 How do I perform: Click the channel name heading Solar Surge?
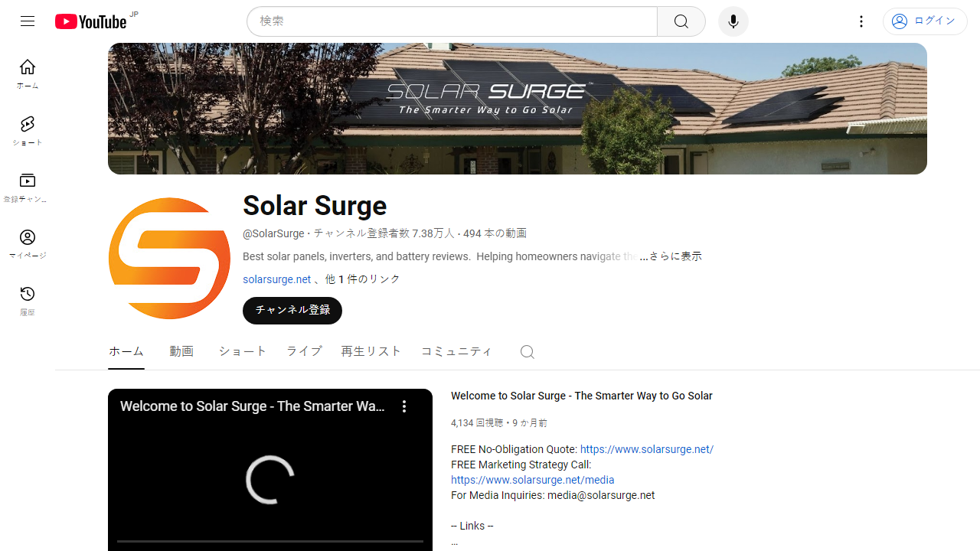(315, 205)
